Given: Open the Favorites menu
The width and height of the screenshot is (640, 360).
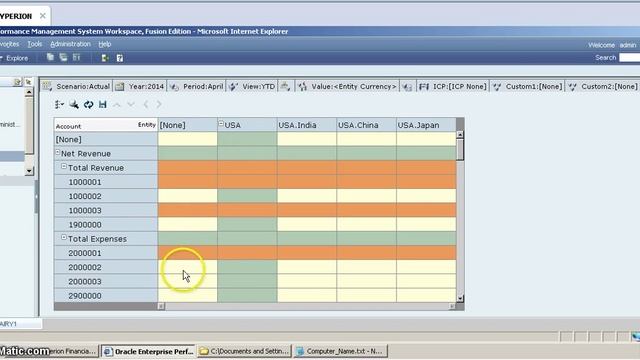Looking at the screenshot, I should [x=9, y=44].
